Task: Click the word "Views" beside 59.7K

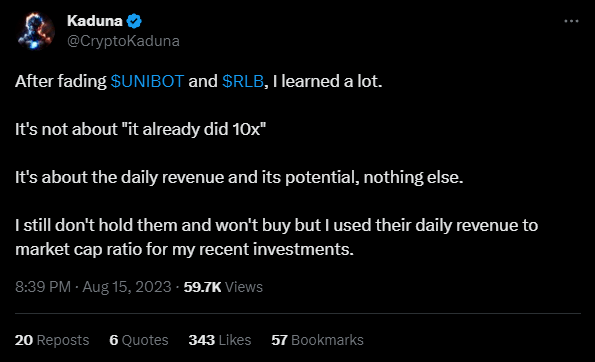Action: pos(244,287)
